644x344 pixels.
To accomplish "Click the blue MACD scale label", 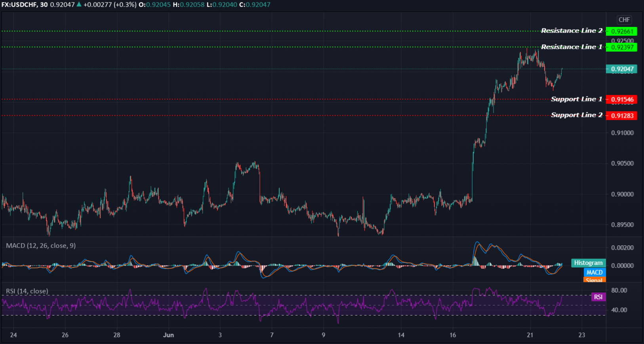I will pos(594,272).
